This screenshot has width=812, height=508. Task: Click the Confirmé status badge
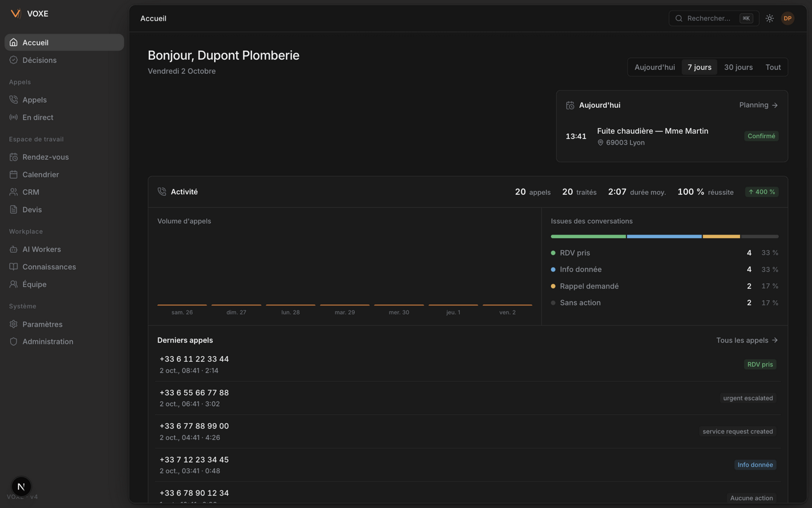(761, 136)
